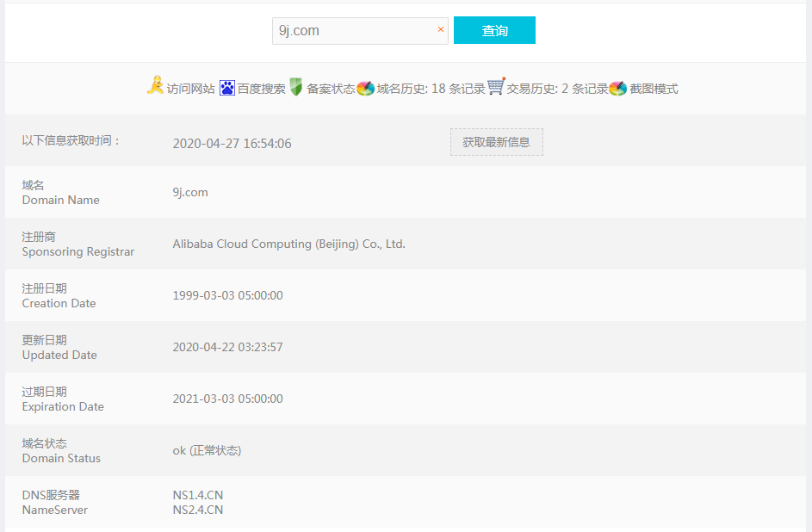Click the colorful icon before 截图模式
The width and height of the screenshot is (812, 532).
point(618,88)
